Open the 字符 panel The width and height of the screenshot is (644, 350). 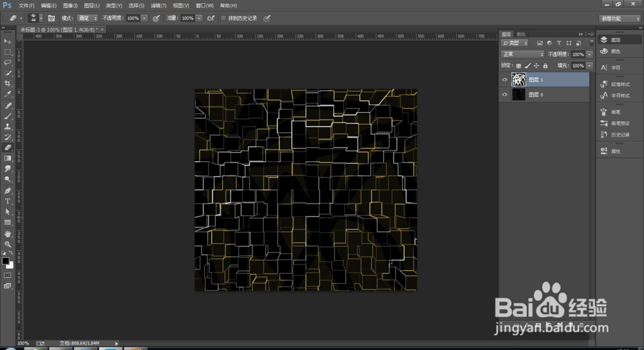point(617,68)
